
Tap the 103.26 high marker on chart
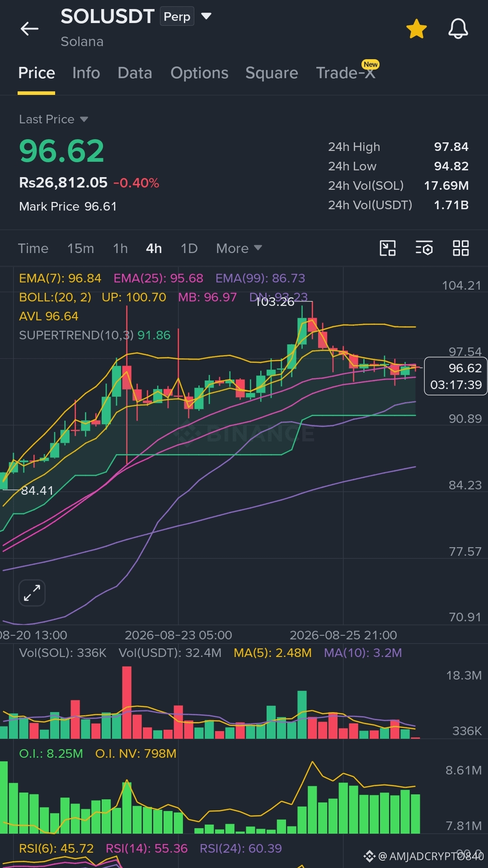point(275,301)
